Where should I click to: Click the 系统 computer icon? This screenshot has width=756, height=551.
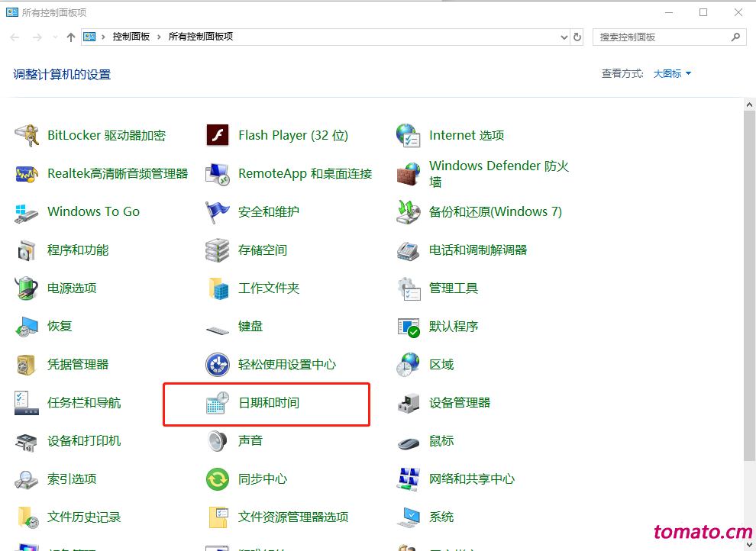point(409,517)
